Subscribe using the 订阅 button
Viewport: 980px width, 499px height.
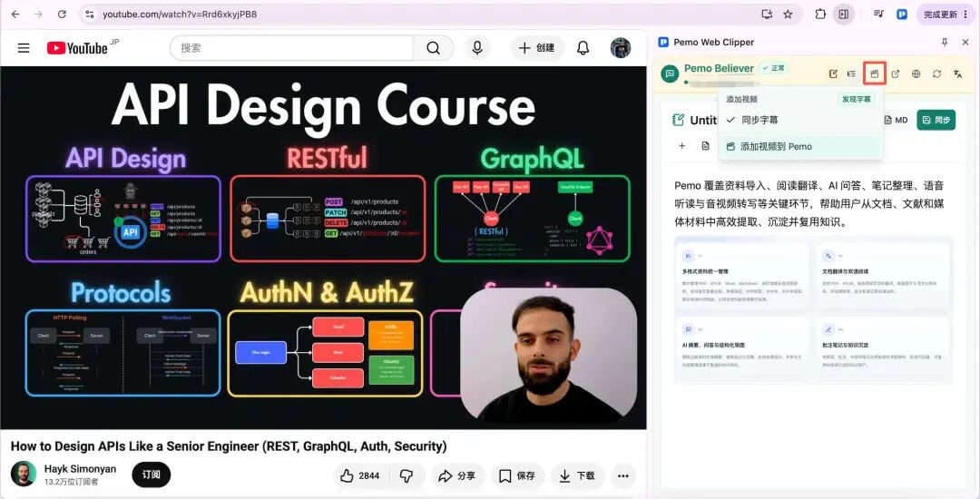(152, 475)
